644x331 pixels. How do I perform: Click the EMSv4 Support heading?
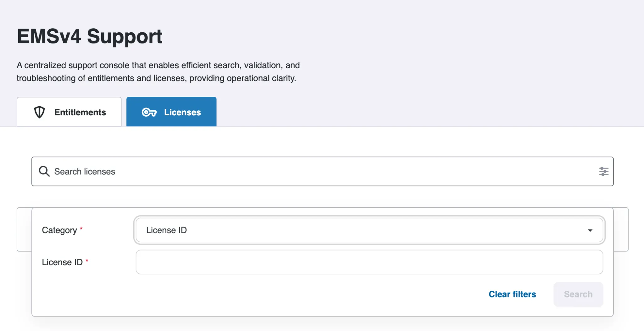(x=90, y=36)
